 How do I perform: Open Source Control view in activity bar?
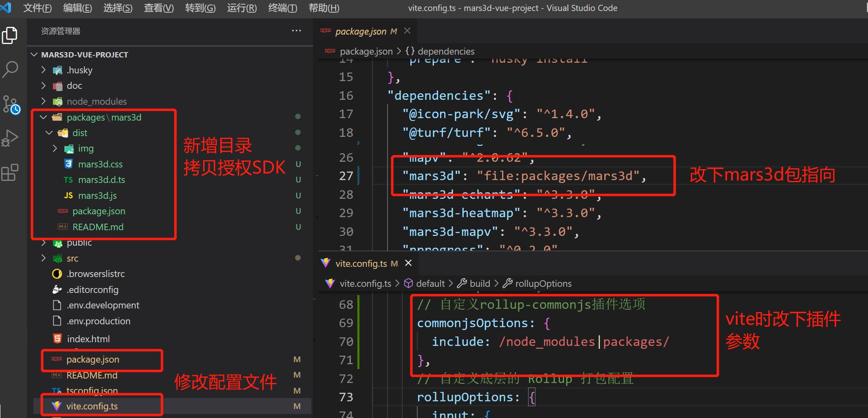[x=11, y=105]
